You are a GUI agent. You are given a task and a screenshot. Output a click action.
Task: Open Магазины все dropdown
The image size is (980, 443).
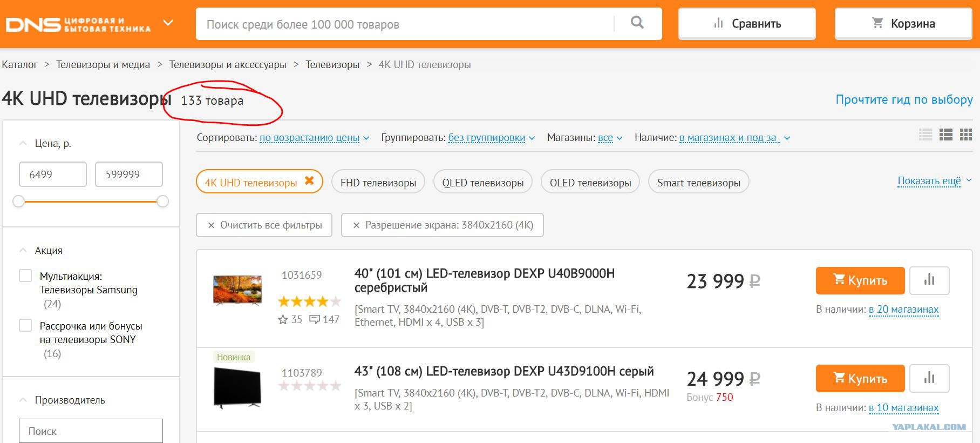pyautogui.click(x=610, y=138)
